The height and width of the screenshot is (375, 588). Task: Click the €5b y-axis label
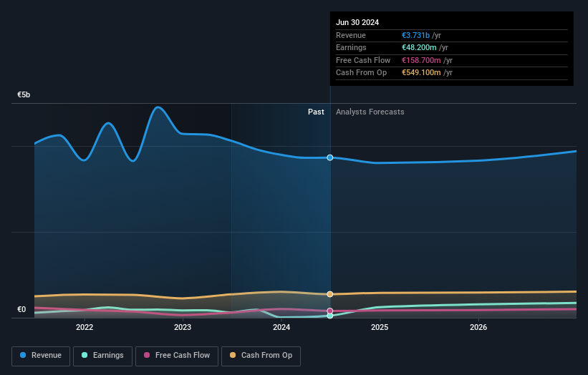(x=24, y=94)
